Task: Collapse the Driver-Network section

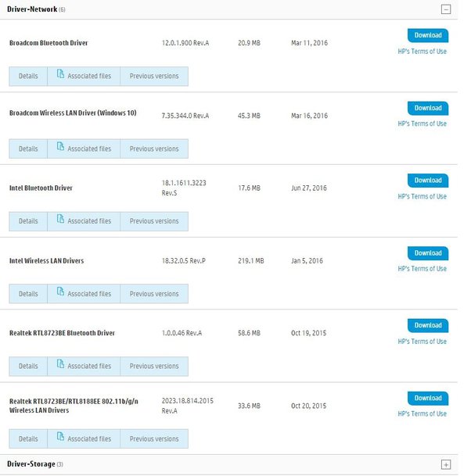Action: [446, 9]
